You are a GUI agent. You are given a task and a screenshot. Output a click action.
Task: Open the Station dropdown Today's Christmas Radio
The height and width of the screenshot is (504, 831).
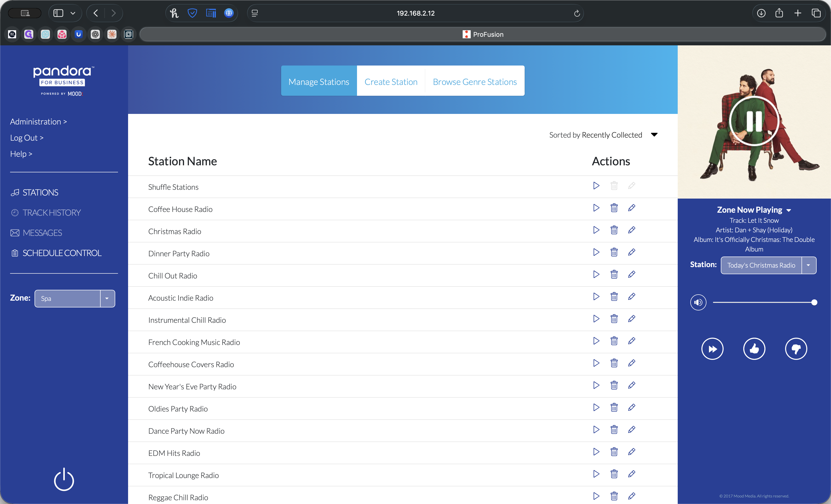pyautogui.click(x=768, y=265)
